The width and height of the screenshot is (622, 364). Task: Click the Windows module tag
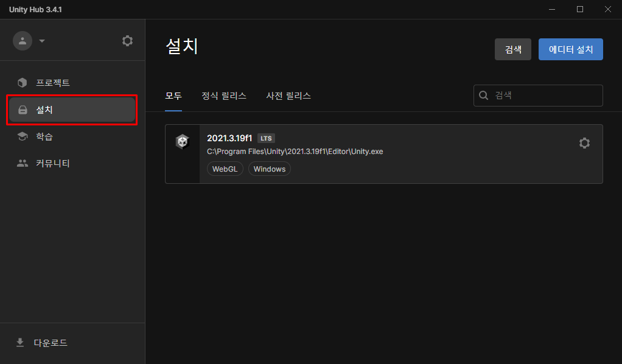270,169
